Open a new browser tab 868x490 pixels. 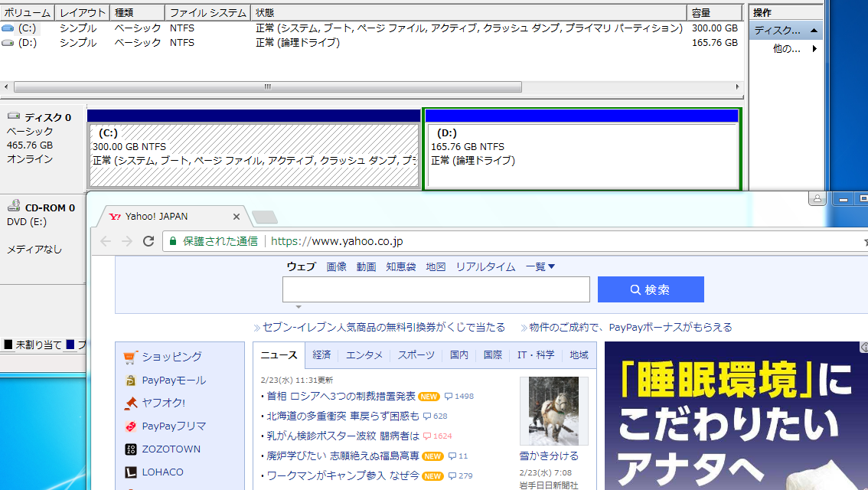pos(265,217)
